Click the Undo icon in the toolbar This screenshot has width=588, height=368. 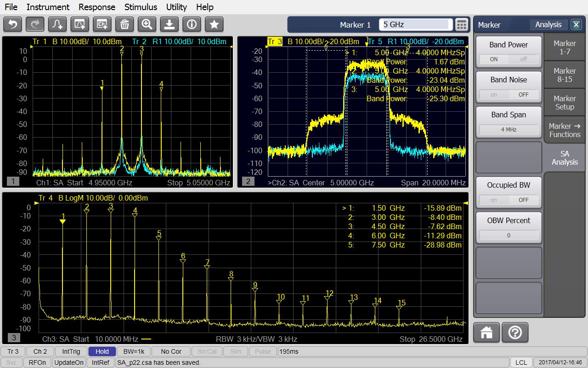tap(12, 24)
